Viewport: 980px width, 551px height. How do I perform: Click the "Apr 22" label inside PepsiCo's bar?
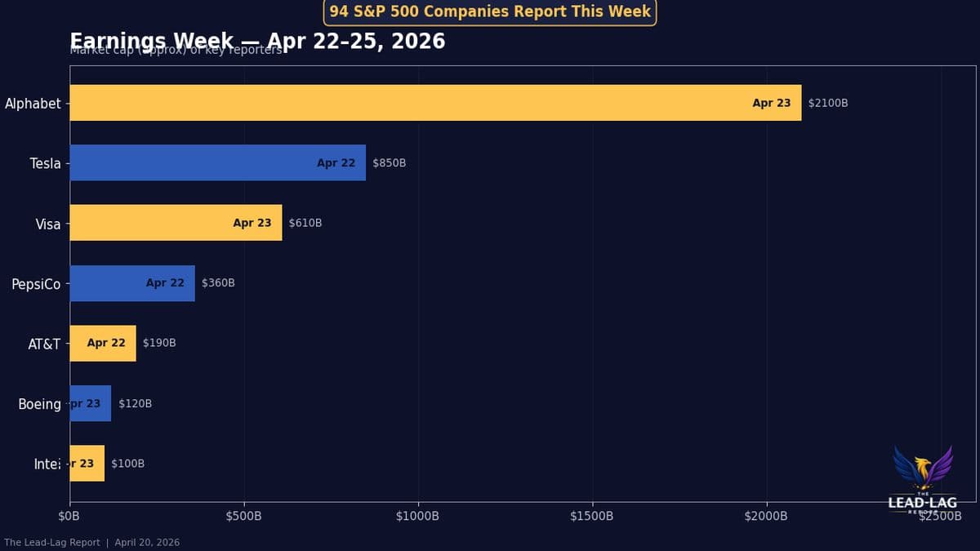coord(165,282)
